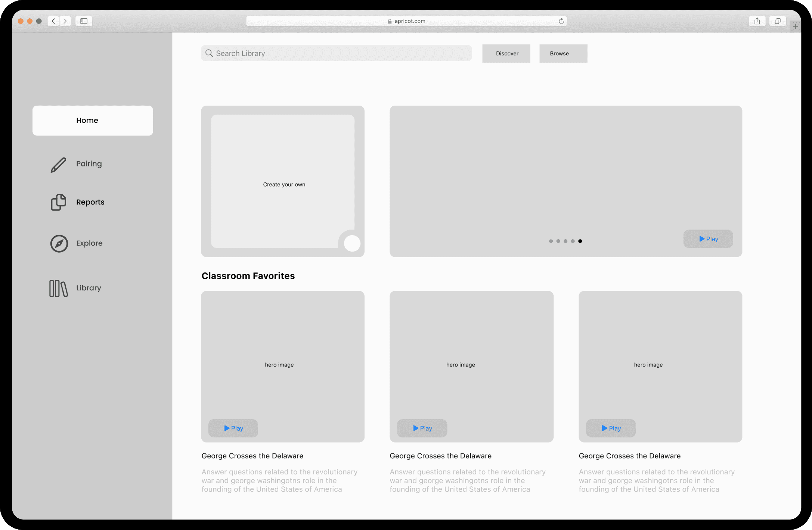
Task: Select the active fifth carousel dot
Action: pyautogui.click(x=580, y=241)
